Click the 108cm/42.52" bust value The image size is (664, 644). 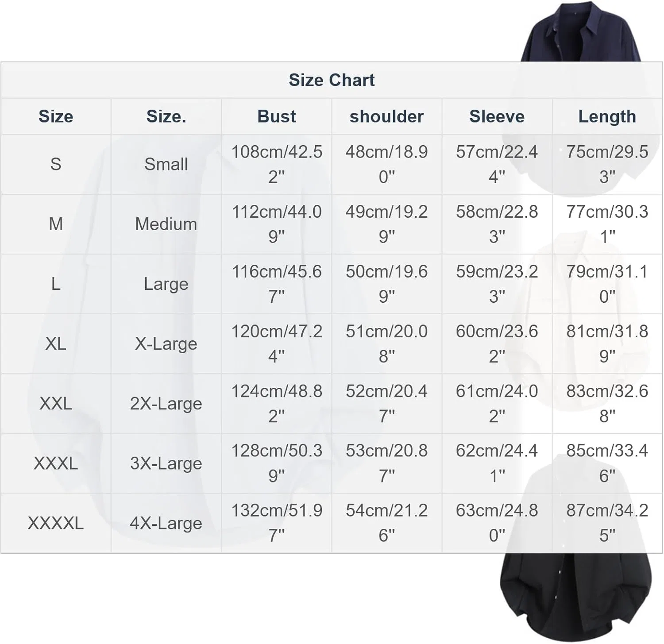(277, 164)
